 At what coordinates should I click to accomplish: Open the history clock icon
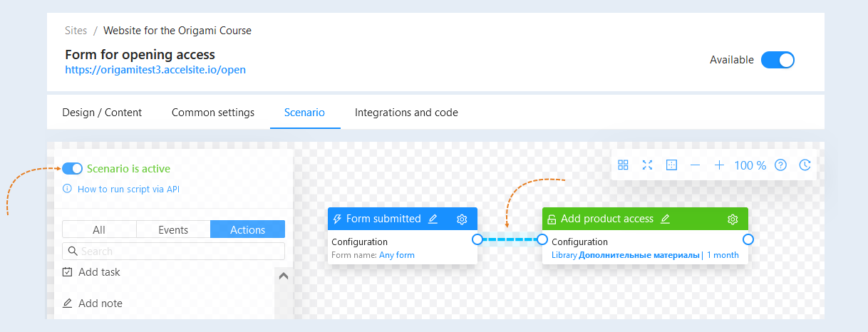[x=805, y=165]
